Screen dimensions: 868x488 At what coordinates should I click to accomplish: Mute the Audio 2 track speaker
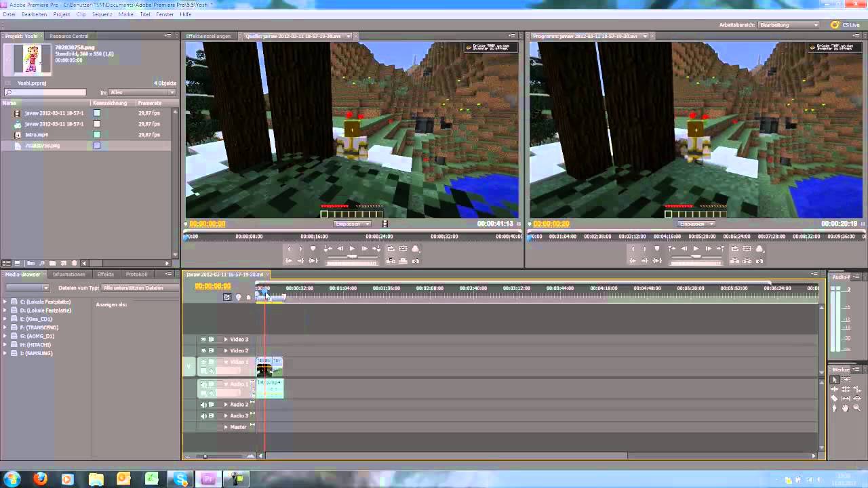click(x=203, y=405)
